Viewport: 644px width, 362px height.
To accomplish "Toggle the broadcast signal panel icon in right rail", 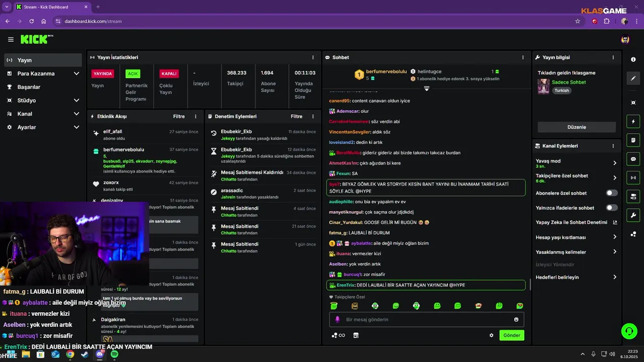I will pyautogui.click(x=633, y=177).
